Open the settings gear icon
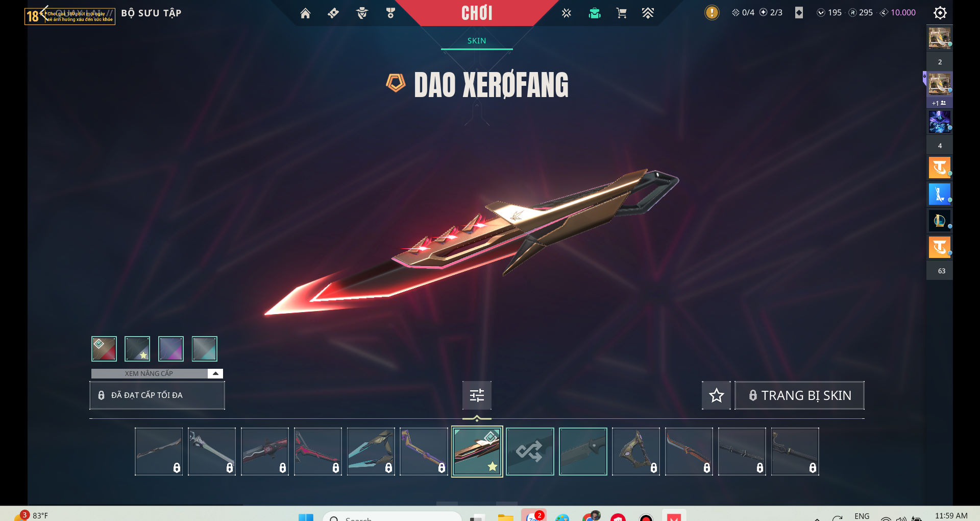The height and width of the screenshot is (521, 980). [x=940, y=13]
